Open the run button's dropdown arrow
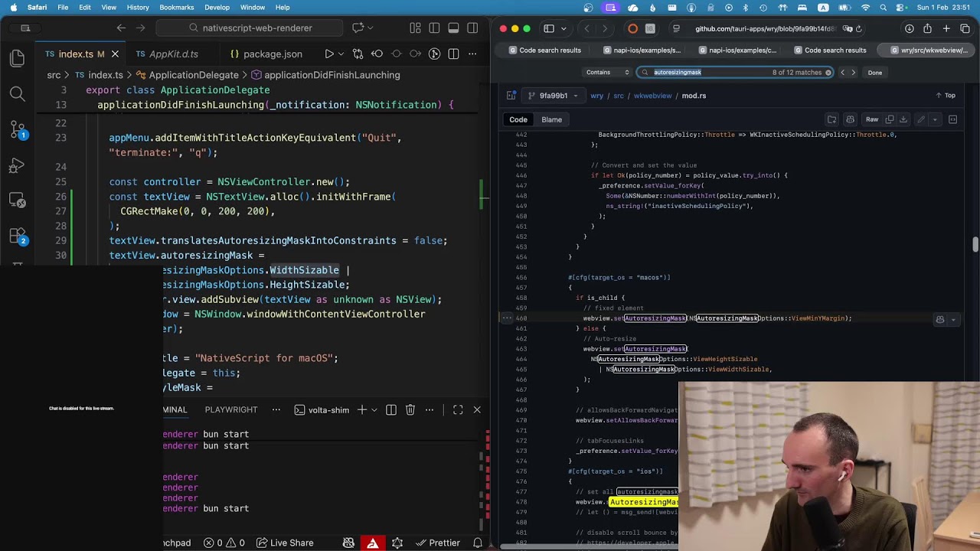Viewport: 980px width, 551px height. click(x=341, y=54)
